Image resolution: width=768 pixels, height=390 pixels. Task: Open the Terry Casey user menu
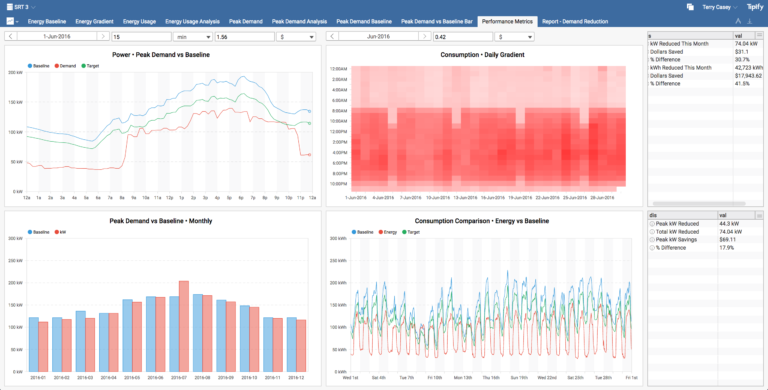point(720,7)
